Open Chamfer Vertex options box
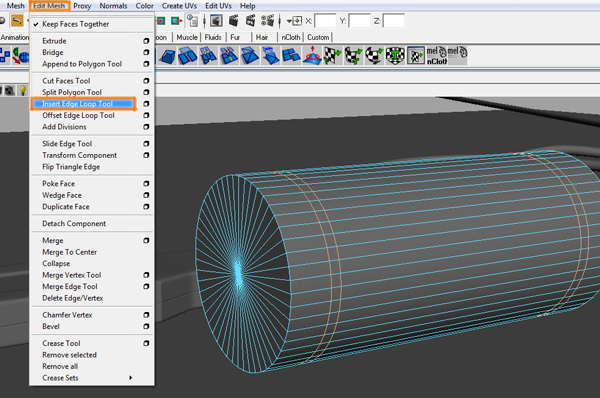The height and width of the screenshot is (398, 600). [x=146, y=315]
